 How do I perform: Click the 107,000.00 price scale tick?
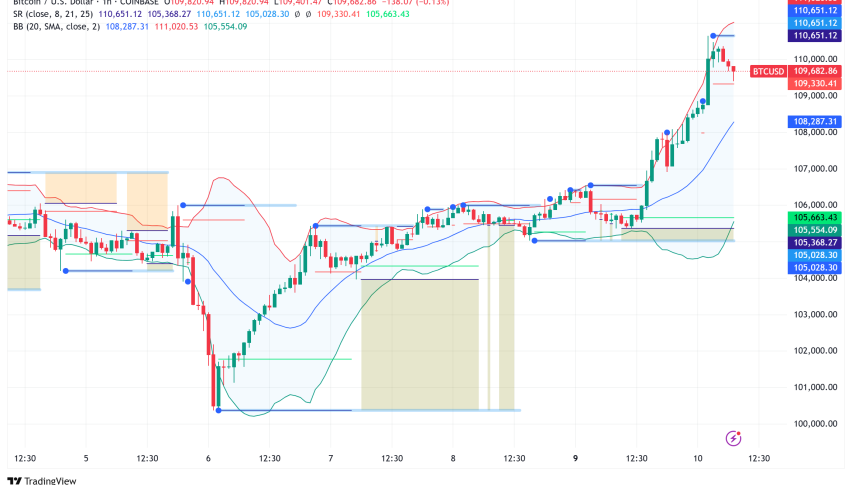pos(815,169)
